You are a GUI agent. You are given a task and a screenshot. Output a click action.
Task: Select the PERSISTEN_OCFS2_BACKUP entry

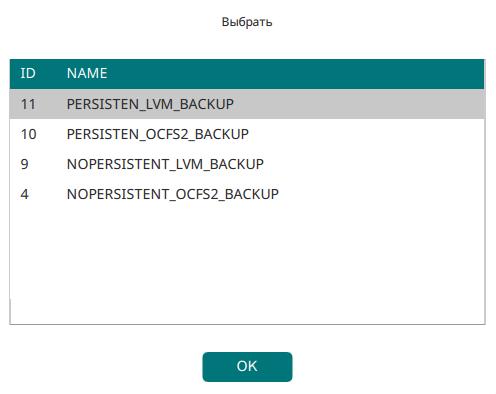point(247,134)
